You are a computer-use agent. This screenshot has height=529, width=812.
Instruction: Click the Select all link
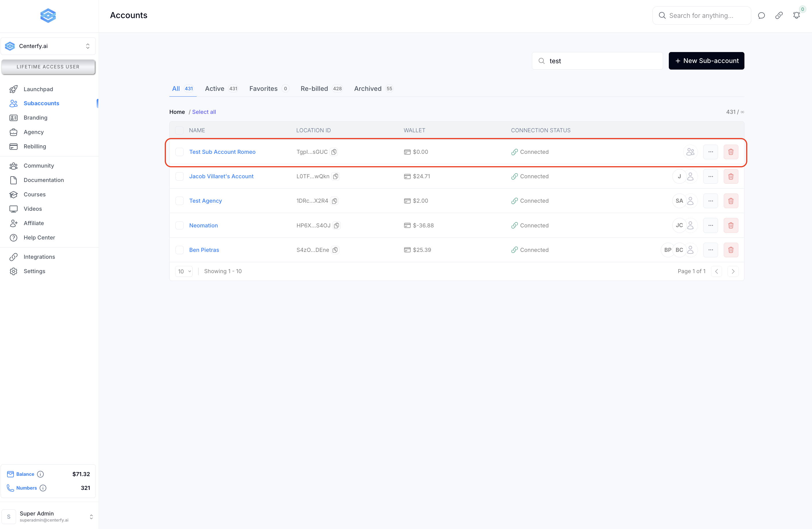pyautogui.click(x=204, y=112)
